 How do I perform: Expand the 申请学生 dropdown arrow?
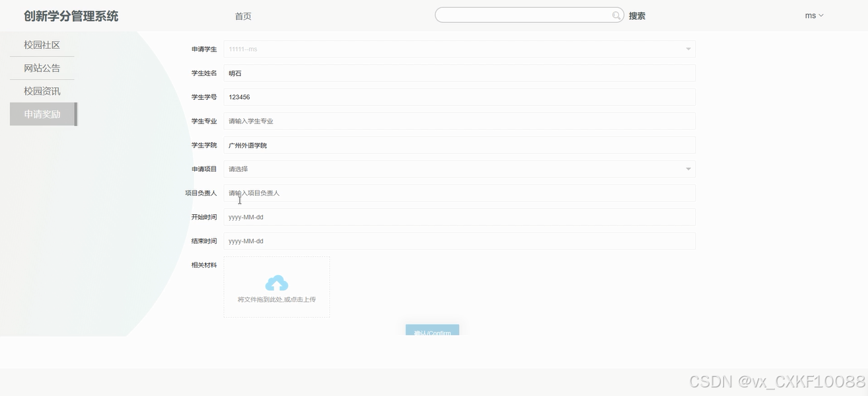pos(688,49)
